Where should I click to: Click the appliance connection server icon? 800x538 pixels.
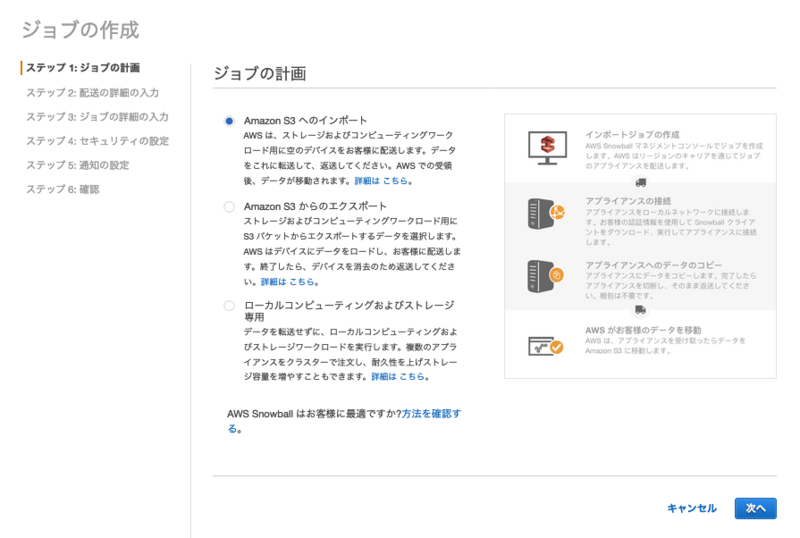point(546,213)
